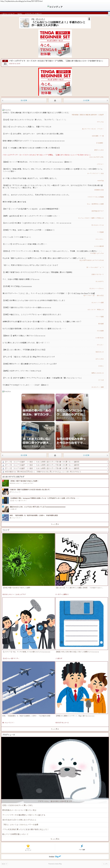Click Analytics image above the link list
110x868 pixels.
[x=6, y=110]
